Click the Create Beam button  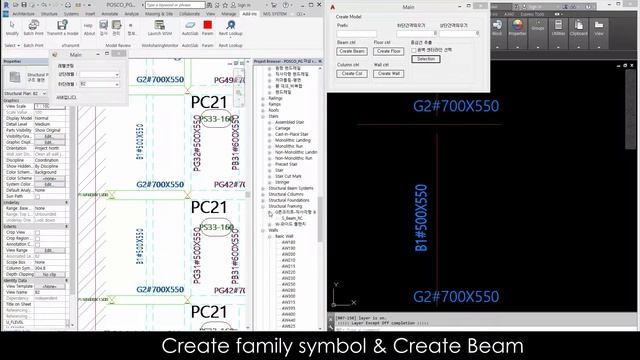pos(352,51)
